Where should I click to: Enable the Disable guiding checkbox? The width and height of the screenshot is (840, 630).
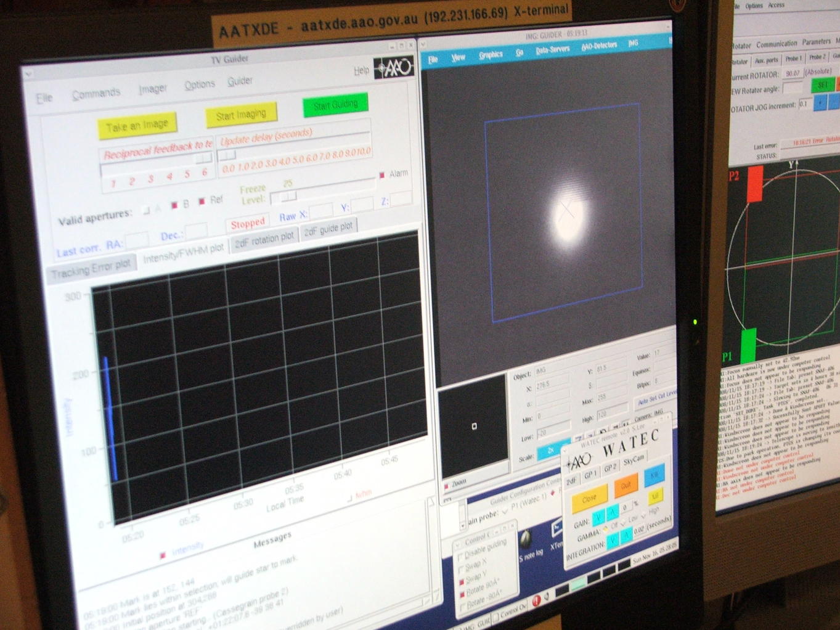tap(461, 558)
